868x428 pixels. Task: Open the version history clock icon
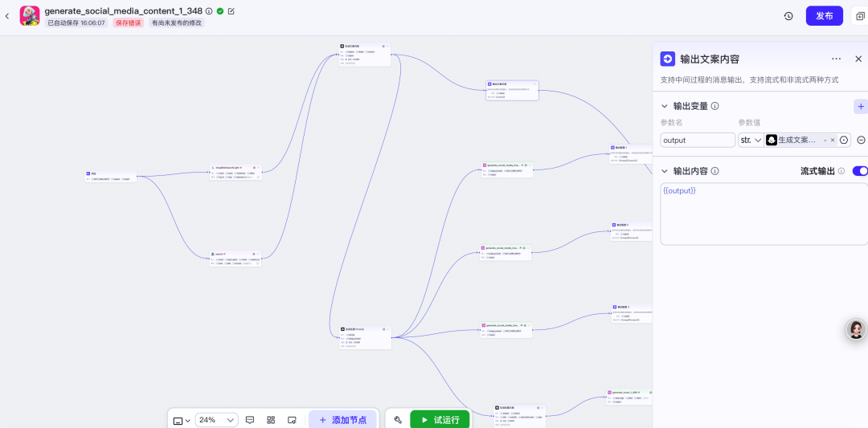tap(788, 16)
